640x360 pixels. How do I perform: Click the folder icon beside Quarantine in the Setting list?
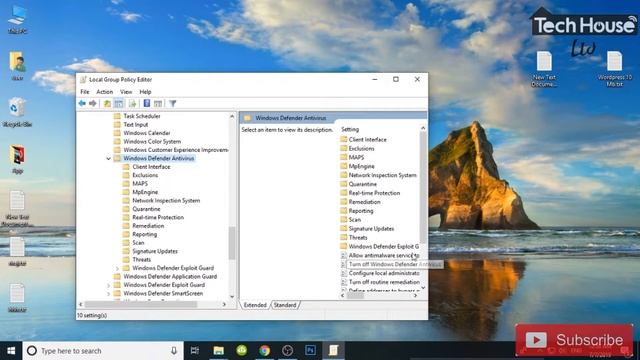344,184
